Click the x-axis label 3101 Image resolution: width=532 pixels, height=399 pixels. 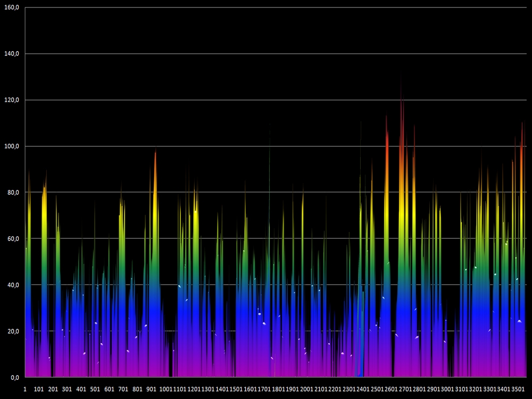point(461,389)
